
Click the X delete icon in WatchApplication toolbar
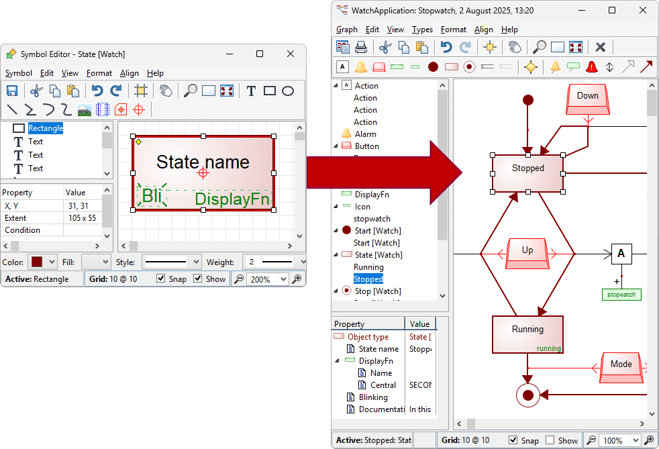tap(601, 47)
